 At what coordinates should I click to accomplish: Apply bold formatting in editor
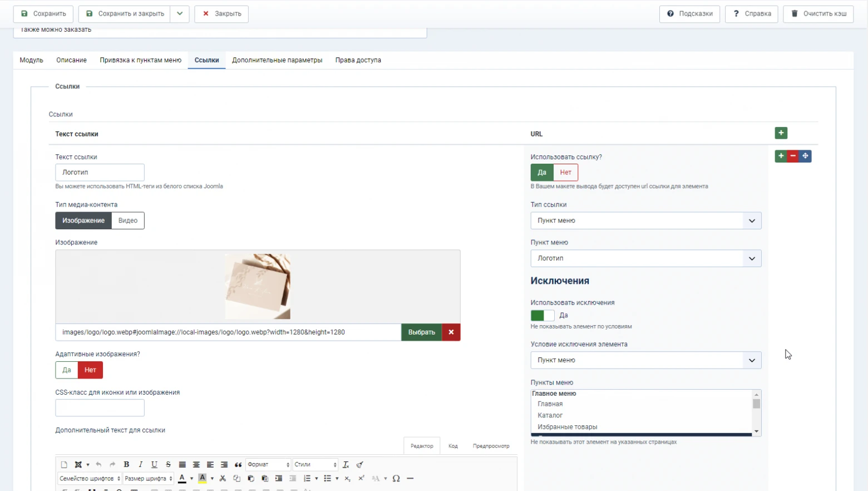(126, 464)
